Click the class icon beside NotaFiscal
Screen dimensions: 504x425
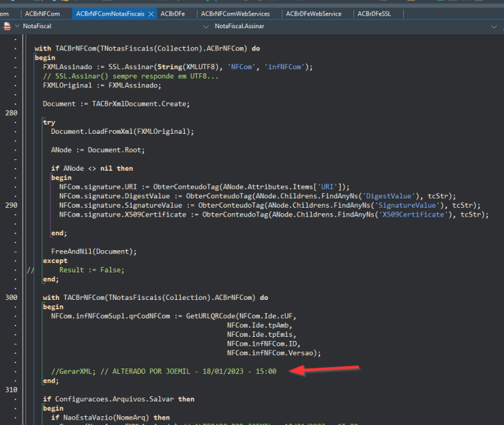(x=7, y=26)
